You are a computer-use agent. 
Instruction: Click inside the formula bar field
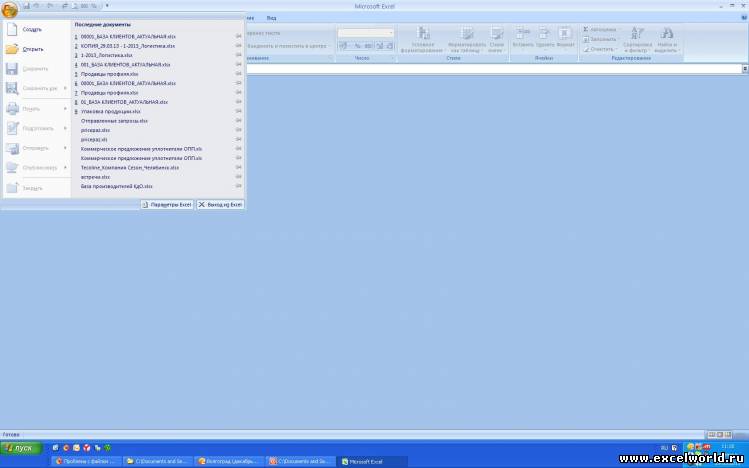pyautogui.click(x=494, y=69)
